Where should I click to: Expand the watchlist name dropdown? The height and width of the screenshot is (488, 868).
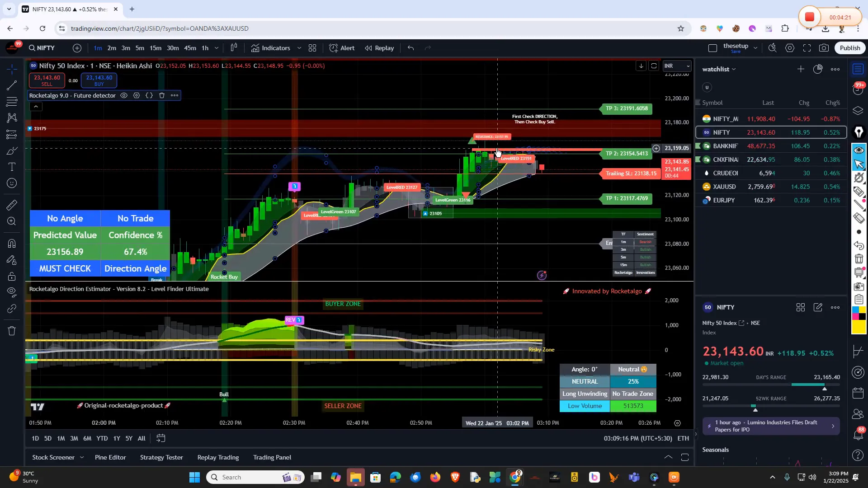734,69
